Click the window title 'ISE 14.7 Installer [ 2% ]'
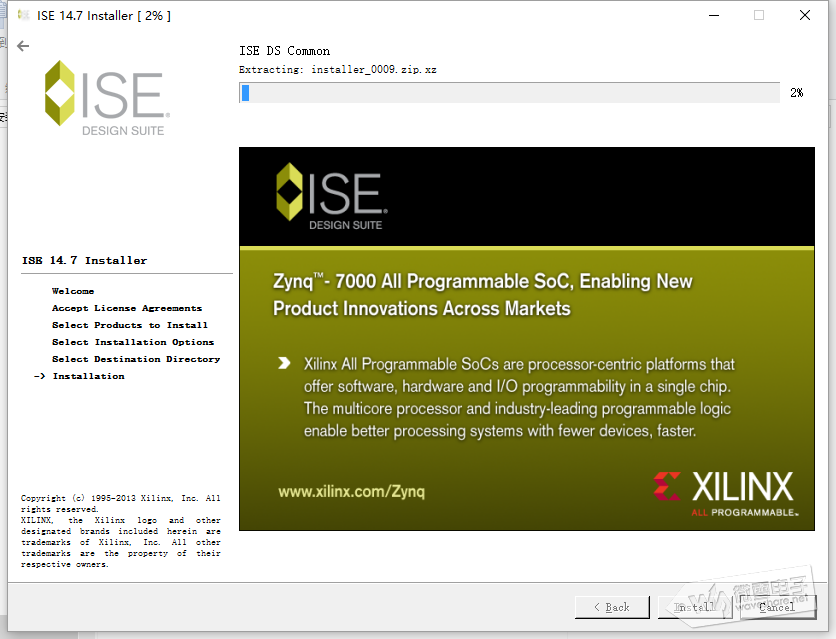This screenshot has width=836, height=639. click(x=104, y=15)
